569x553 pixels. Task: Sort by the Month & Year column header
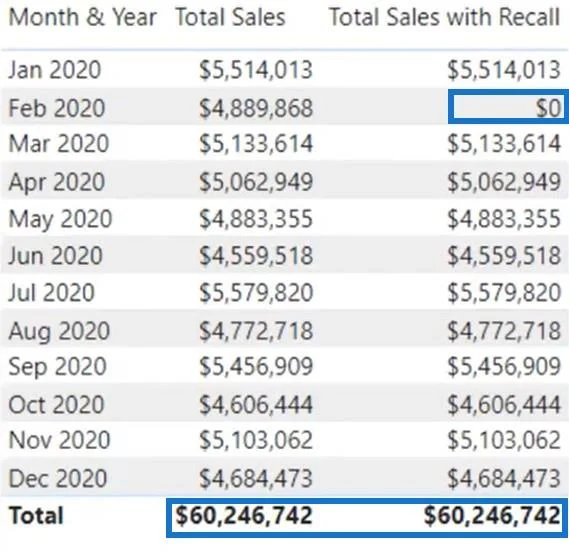tap(82, 17)
